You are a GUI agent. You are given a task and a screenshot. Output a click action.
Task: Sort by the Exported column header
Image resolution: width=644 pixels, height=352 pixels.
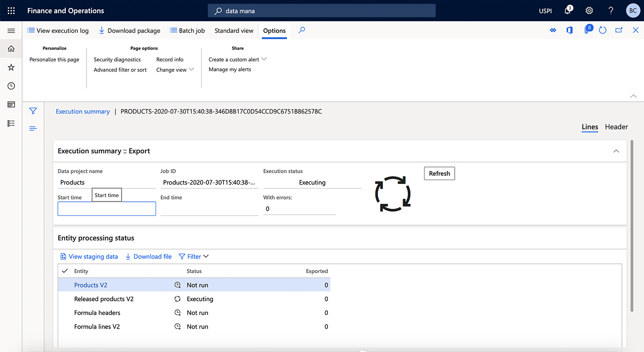[x=317, y=271]
